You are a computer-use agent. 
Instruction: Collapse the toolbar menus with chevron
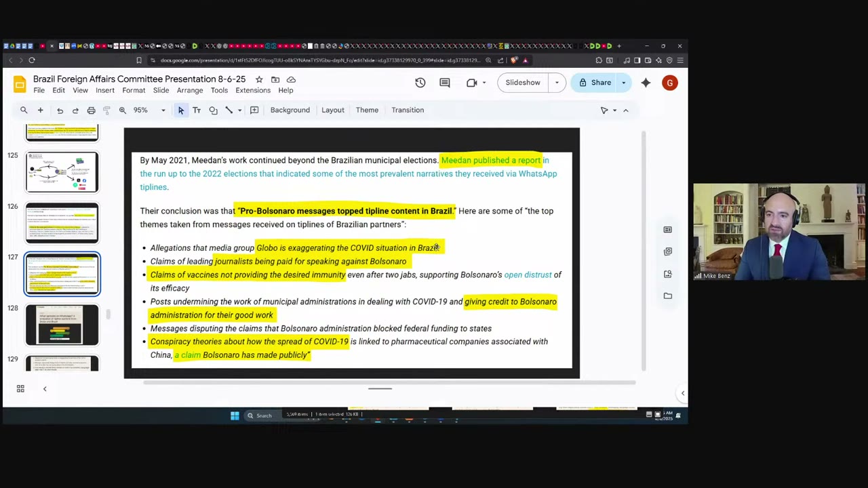tap(625, 110)
